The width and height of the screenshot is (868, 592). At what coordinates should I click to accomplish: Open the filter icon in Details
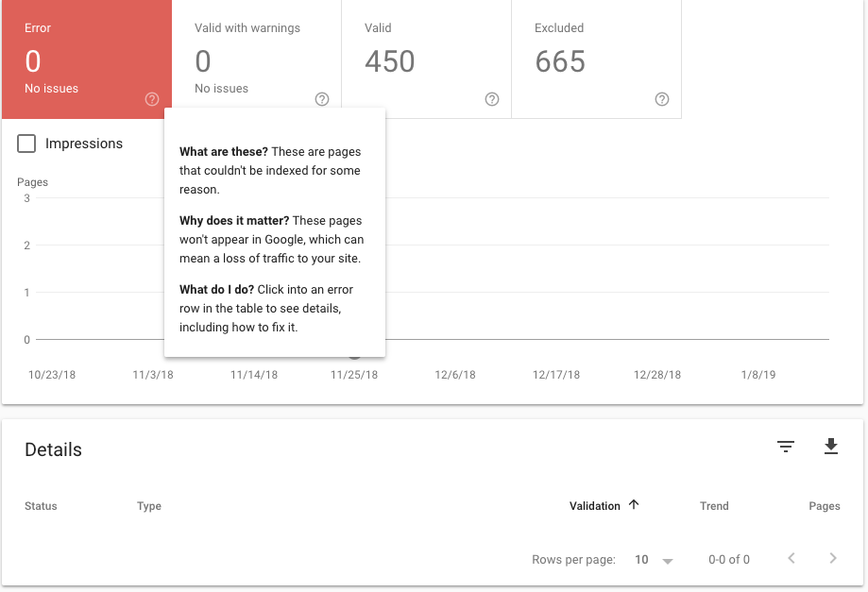[x=786, y=447]
